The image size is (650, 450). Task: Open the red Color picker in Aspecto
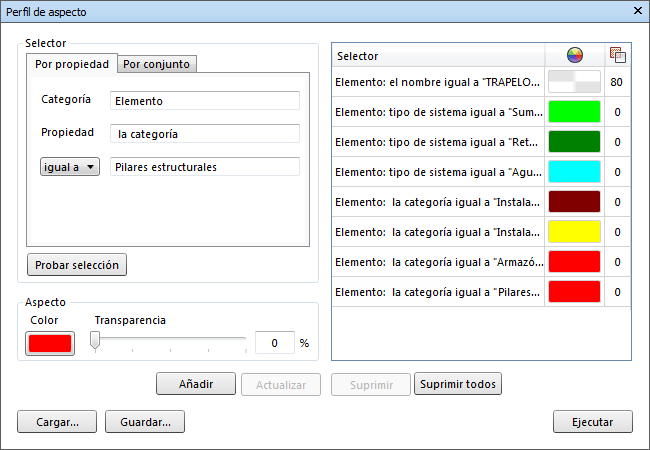(50, 343)
